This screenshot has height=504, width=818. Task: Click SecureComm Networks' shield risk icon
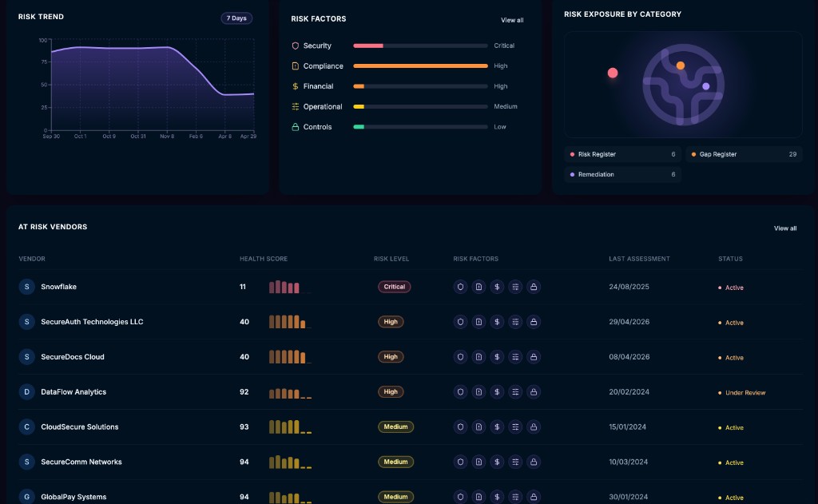(460, 462)
